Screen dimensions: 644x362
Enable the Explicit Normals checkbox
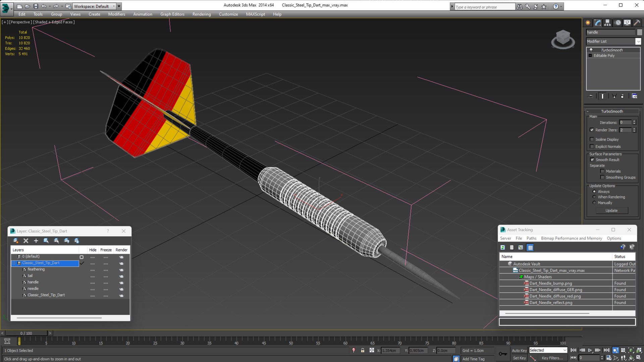(592, 146)
